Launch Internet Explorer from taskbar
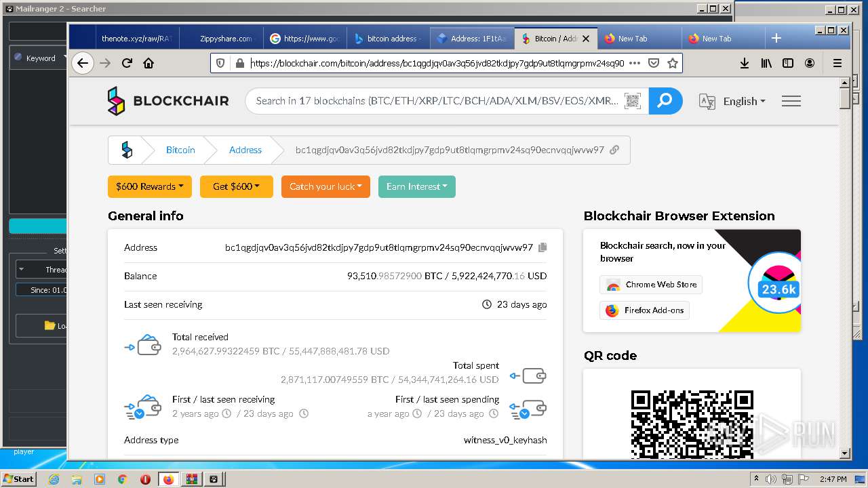 (54, 479)
